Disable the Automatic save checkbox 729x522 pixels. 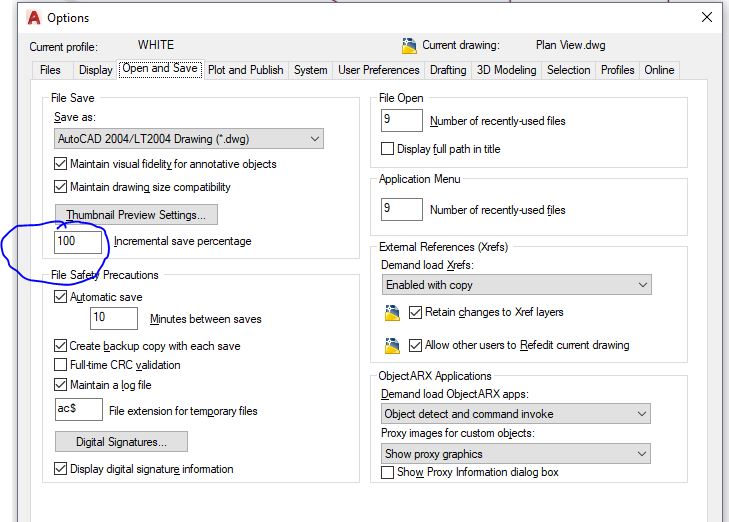(x=62, y=297)
